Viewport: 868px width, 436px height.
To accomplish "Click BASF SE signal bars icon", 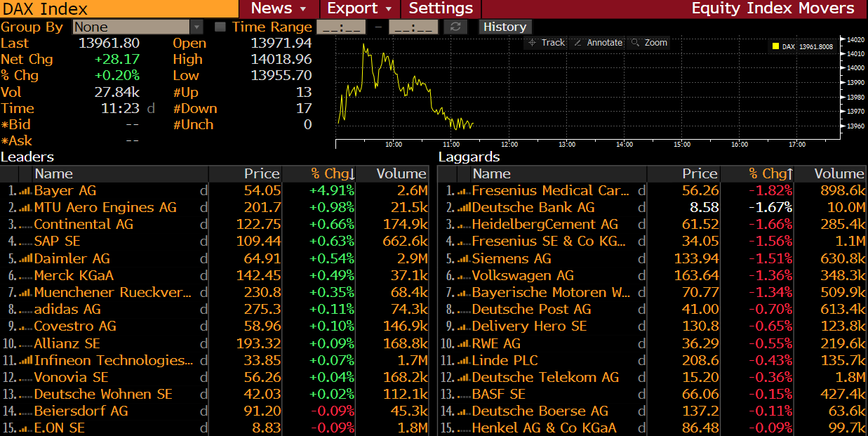I will point(464,395).
